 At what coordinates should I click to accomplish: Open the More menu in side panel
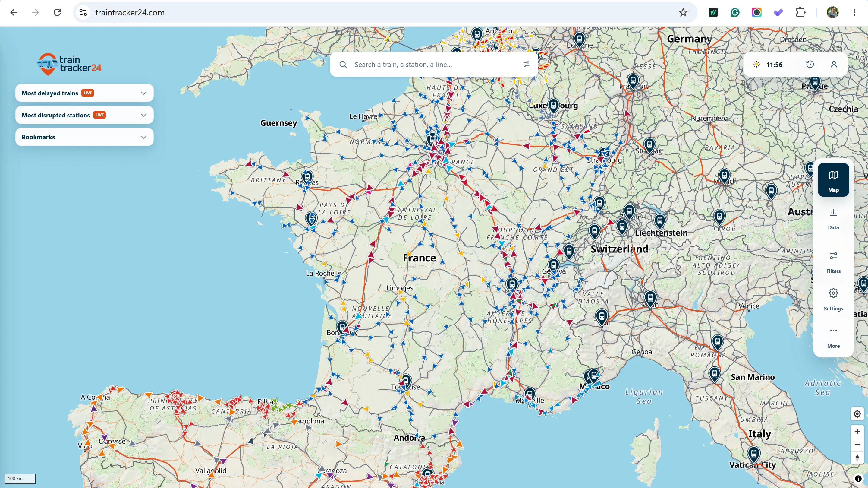[x=833, y=338]
